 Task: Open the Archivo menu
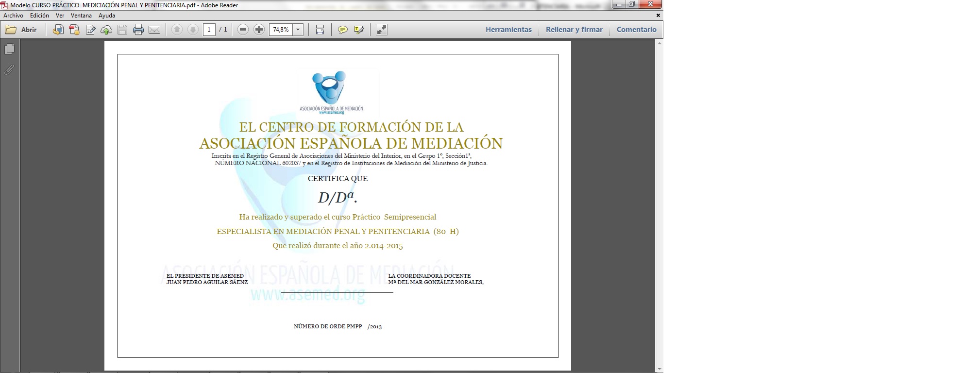pyautogui.click(x=13, y=16)
